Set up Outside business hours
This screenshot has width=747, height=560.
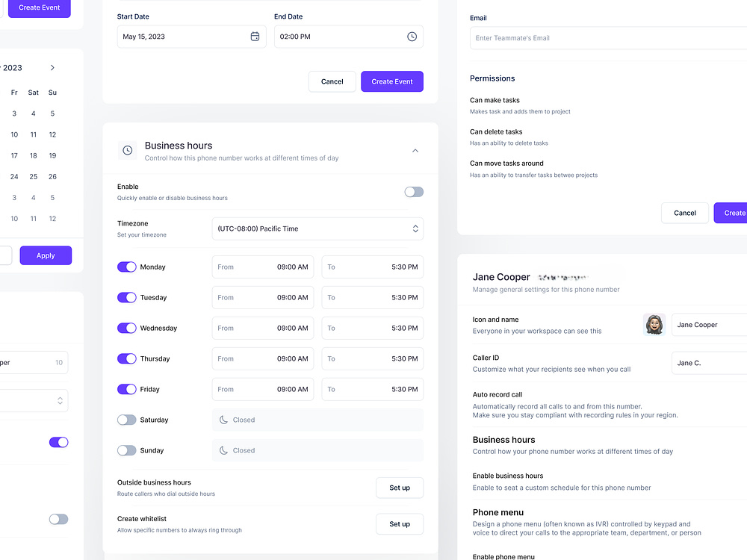(x=400, y=488)
